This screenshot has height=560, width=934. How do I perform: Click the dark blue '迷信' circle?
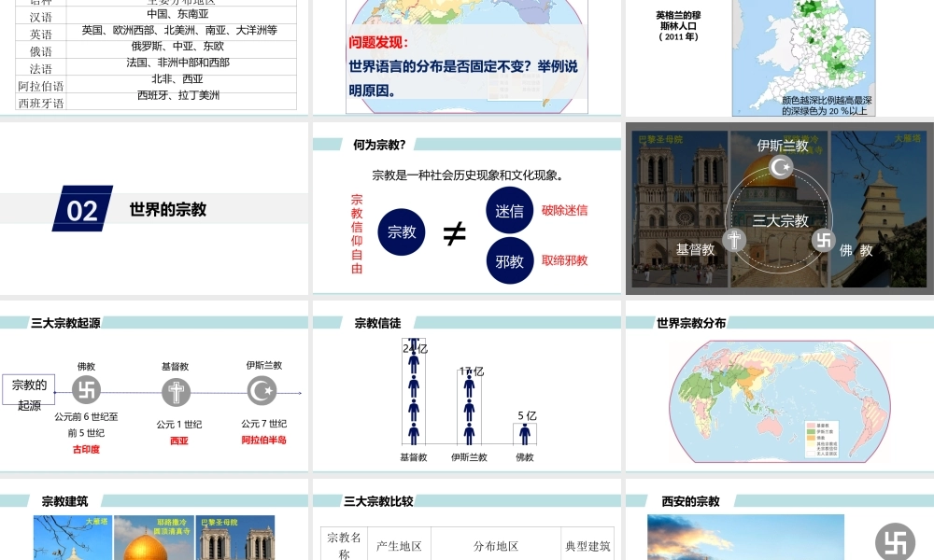tap(509, 211)
